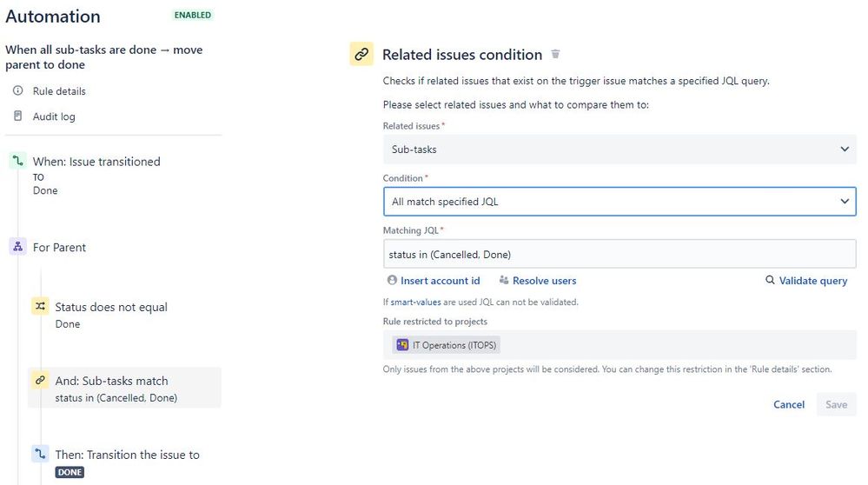The height and width of the screenshot is (485, 868).
Task: Open the Audit log
Action: tap(54, 116)
